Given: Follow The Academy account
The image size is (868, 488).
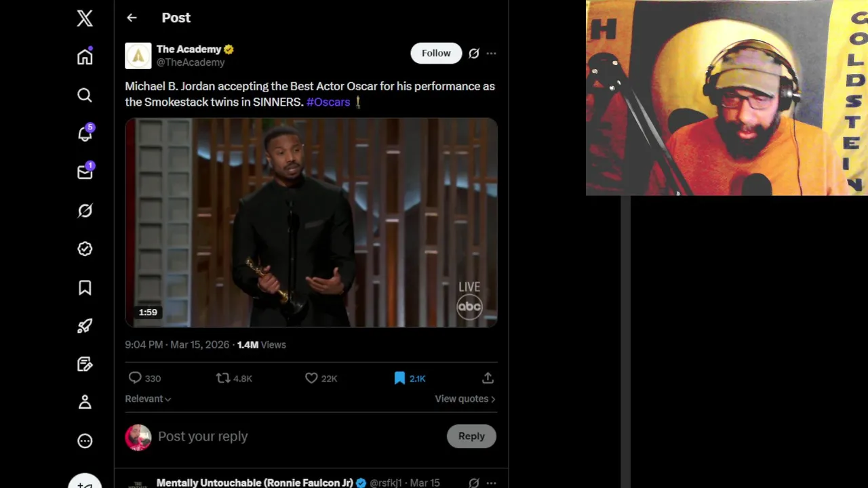Looking at the screenshot, I should (436, 54).
